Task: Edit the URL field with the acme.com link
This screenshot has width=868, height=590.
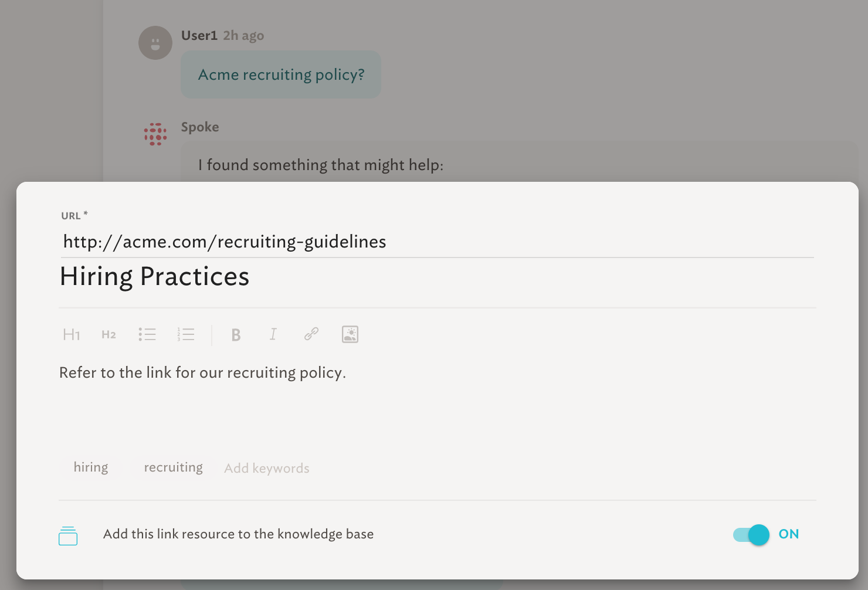Action: coord(437,242)
